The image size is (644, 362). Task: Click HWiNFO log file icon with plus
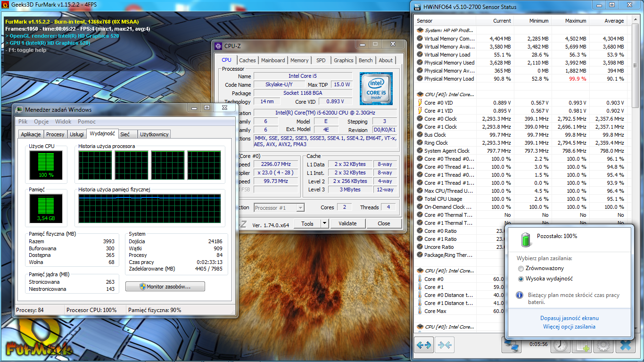[582, 346]
